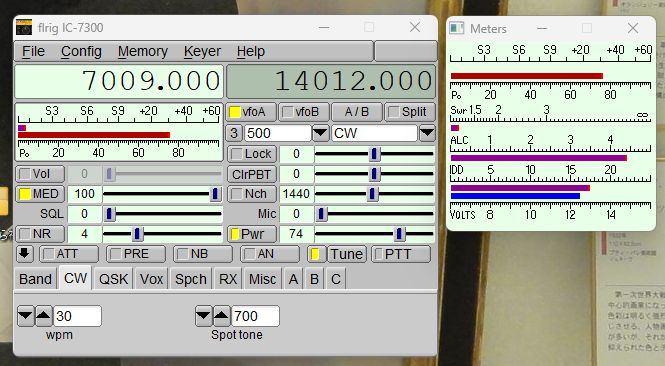
Task: Select vfoA
Action: coord(251,112)
